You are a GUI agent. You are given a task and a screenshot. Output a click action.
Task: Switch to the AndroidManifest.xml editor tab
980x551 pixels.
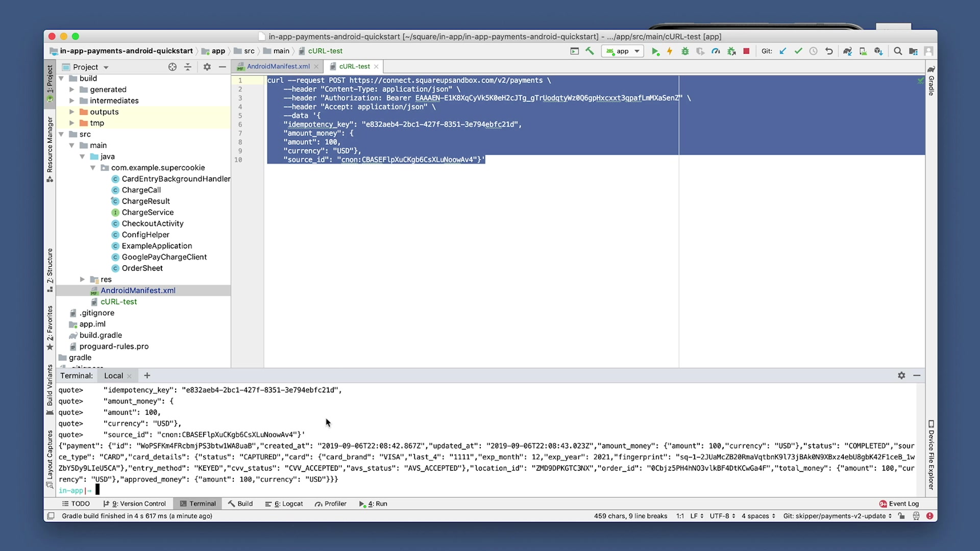278,66
